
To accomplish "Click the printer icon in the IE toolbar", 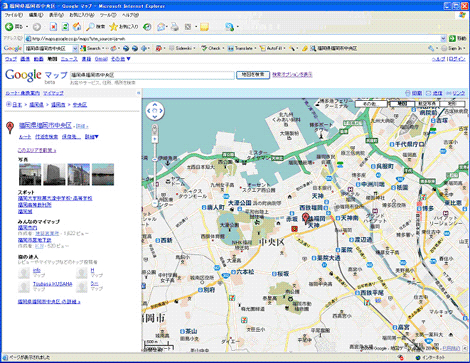I will click(x=175, y=27).
